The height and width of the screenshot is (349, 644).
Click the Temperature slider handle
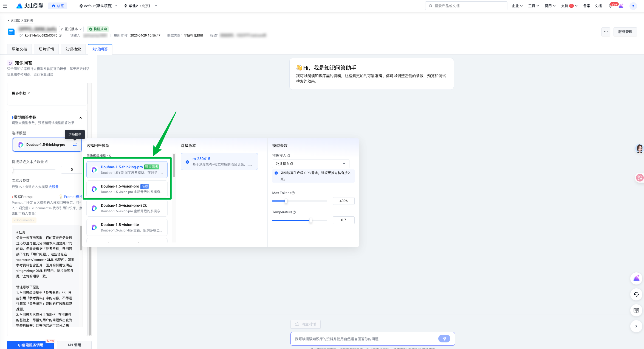click(310, 220)
